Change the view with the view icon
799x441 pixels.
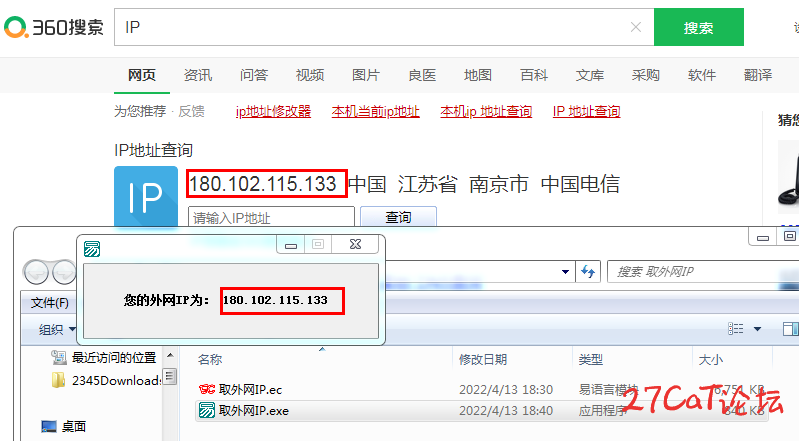(735, 329)
